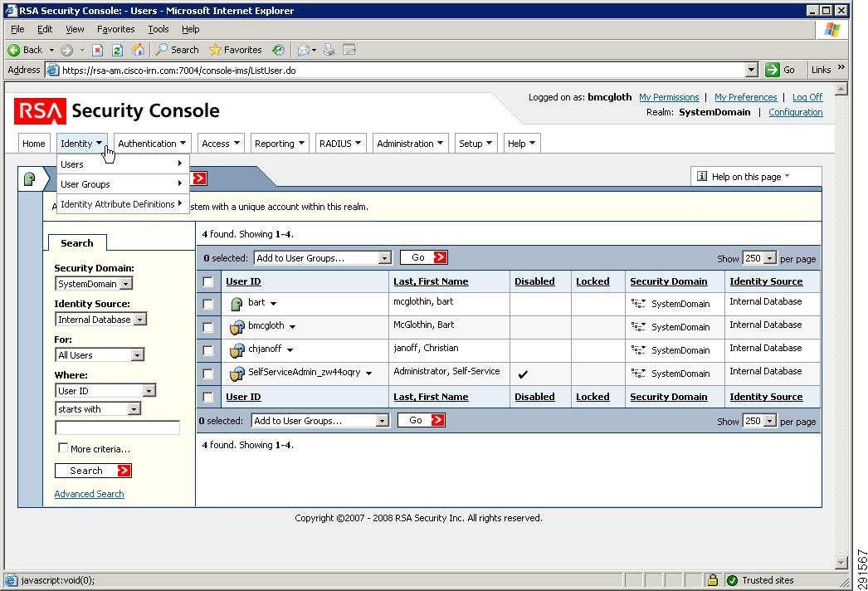The width and height of the screenshot is (868, 591).
Task: Open the Security Domain dropdown
Action: [94, 284]
